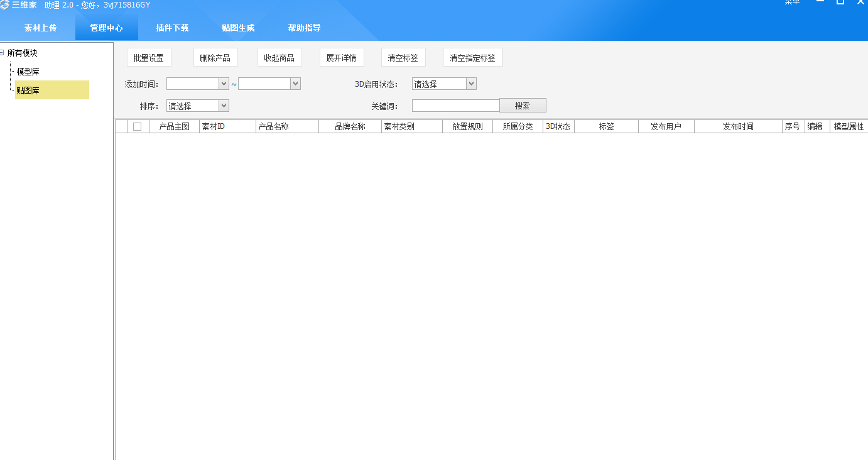This screenshot has height=460, width=868.
Task: Open the 帮助指导 tab
Action: coord(304,28)
